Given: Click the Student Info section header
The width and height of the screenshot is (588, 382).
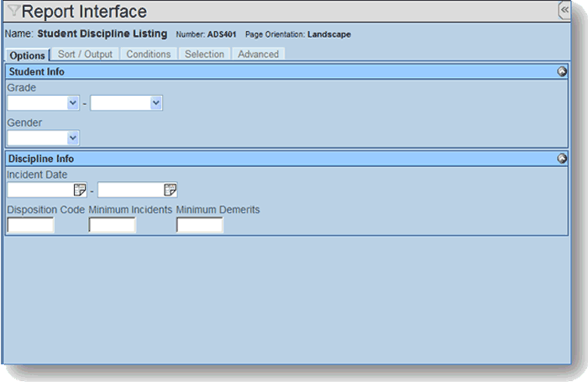Looking at the screenshot, I should tap(286, 71).
